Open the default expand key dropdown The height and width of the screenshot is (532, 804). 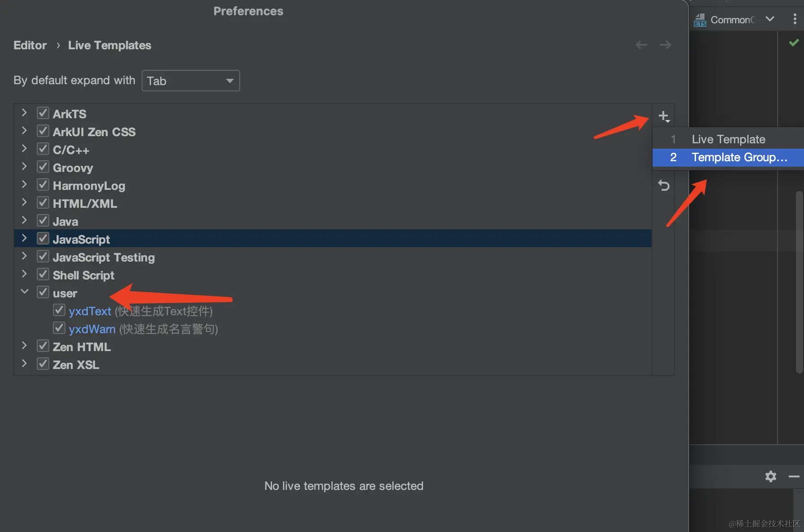[x=191, y=81]
